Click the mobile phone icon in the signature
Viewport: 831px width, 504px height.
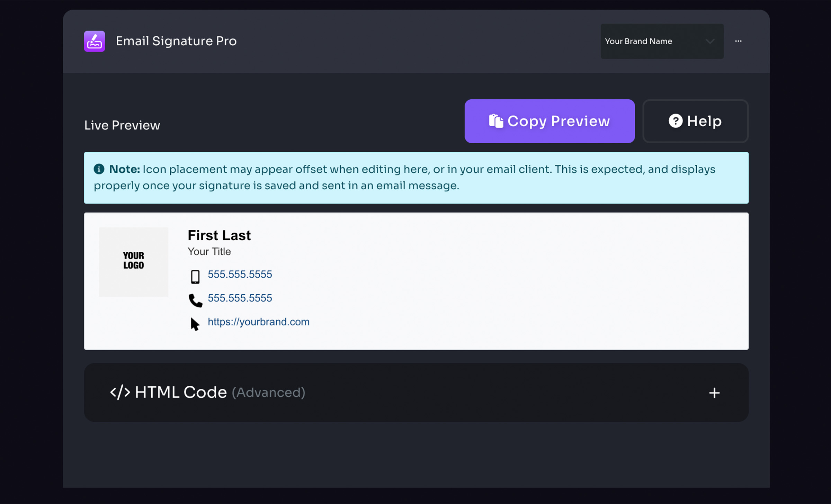click(x=195, y=276)
